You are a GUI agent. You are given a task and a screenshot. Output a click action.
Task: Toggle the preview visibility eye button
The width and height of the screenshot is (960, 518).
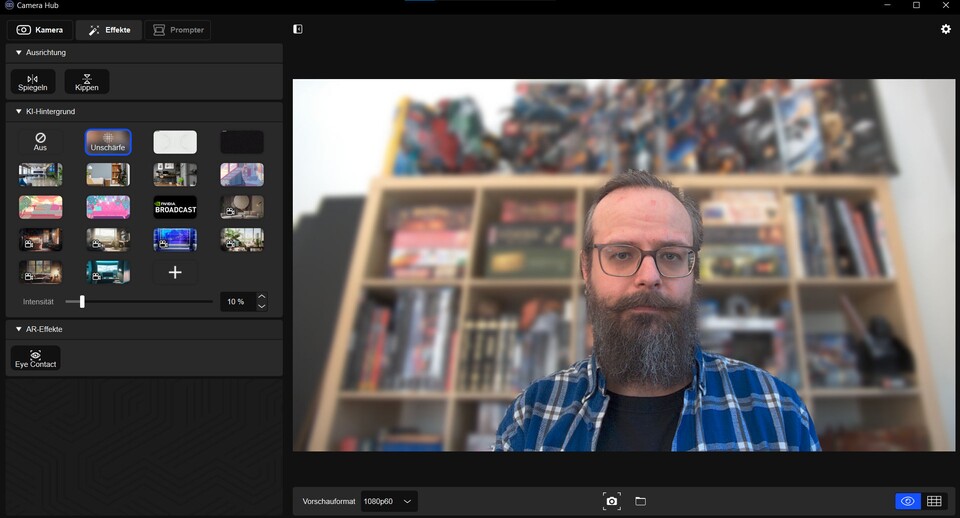tap(907, 501)
